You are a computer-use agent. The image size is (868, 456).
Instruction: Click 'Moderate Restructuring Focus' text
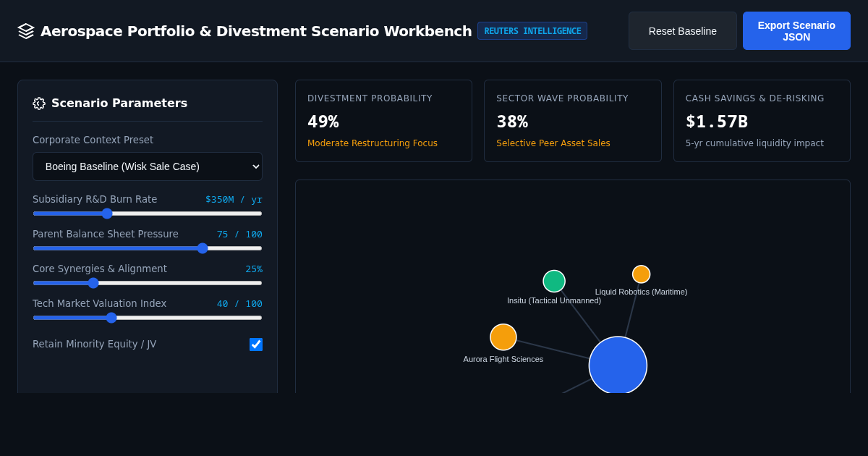click(x=373, y=143)
